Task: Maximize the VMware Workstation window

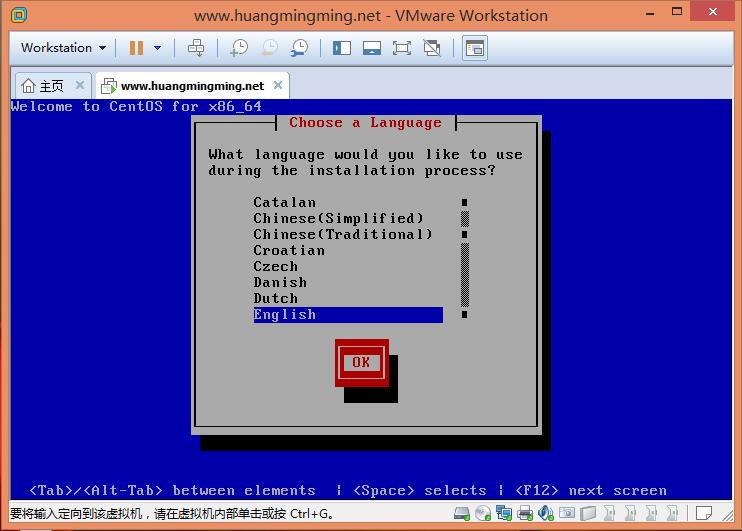Action: [x=677, y=12]
